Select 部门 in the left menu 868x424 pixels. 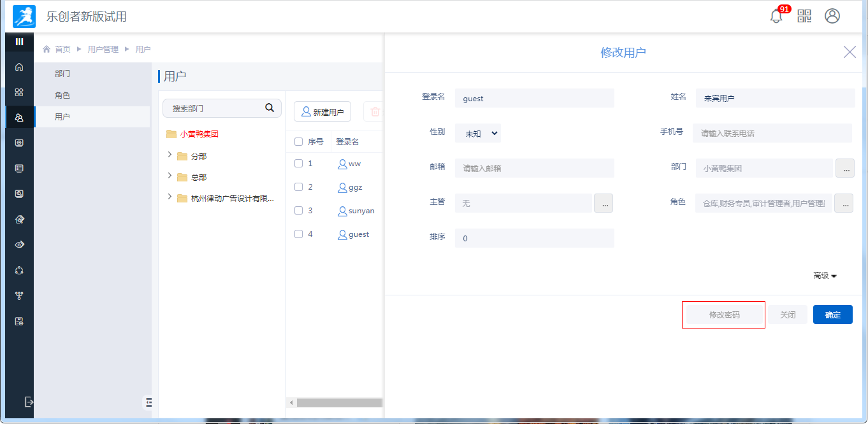pos(62,74)
